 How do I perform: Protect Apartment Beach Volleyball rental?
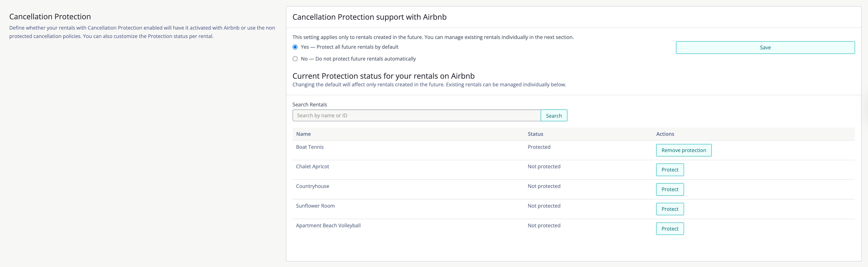click(670, 229)
